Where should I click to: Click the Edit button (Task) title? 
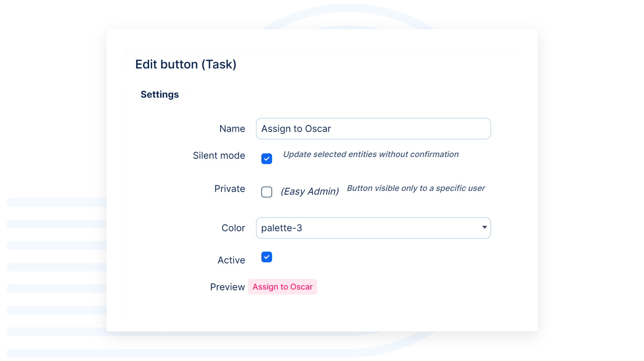(186, 64)
